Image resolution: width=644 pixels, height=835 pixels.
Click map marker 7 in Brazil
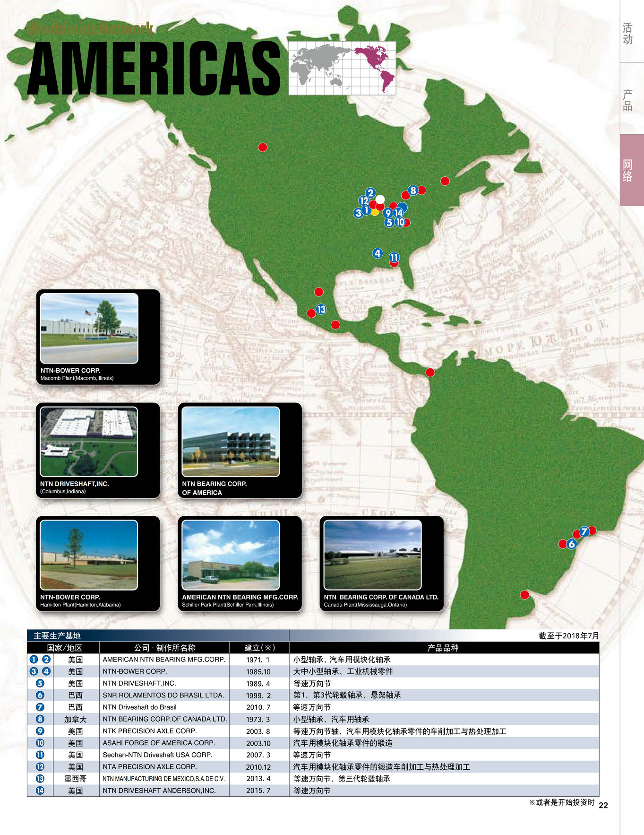pyautogui.click(x=584, y=531)
